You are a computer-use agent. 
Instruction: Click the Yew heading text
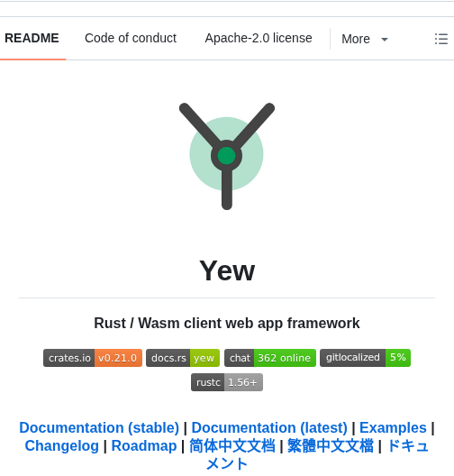[227, 270]
